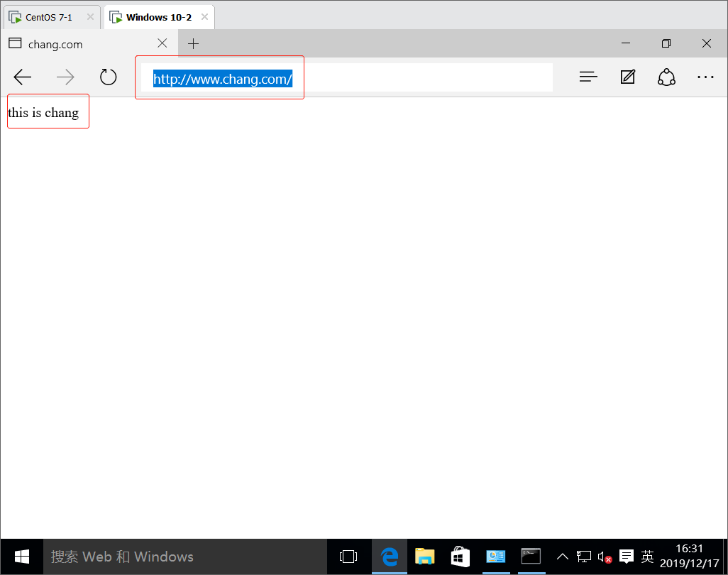Image resolution: width=728 pixels, height=575 pixels.
Task: Click the muted volume tray icon
Action: (605, 557)
